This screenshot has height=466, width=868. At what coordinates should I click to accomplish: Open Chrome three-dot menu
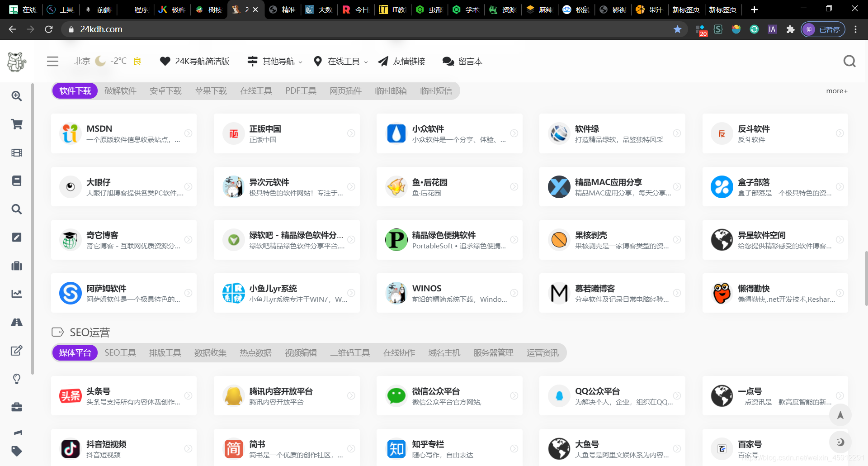(855, 29)
